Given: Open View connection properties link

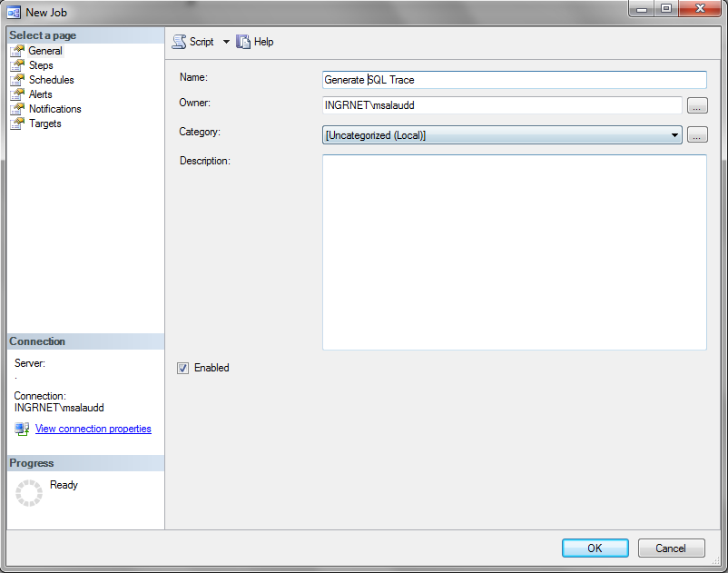Looking at the screenshot, I should tap(93, 429).
